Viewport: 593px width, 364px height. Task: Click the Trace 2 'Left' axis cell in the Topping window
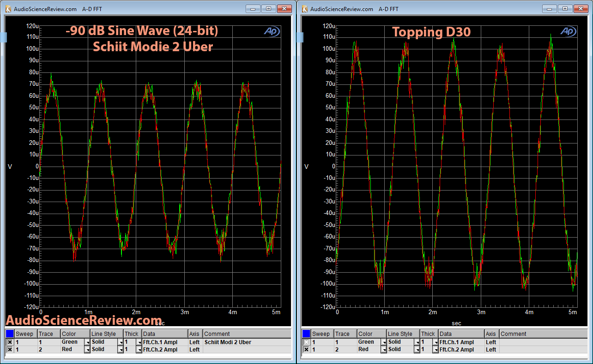pos(492,350)
